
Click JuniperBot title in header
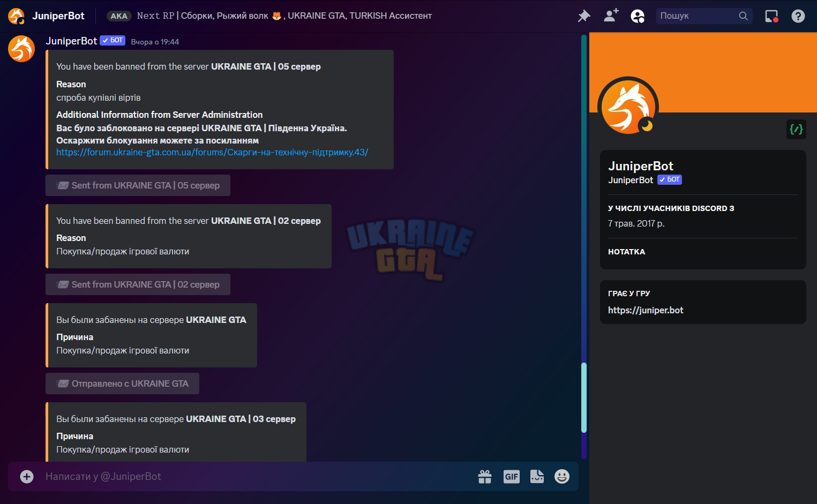(58, 16)
